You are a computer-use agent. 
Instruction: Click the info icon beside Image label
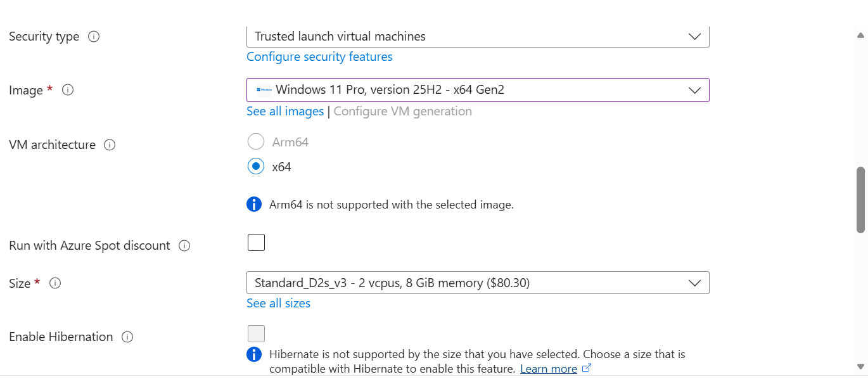68,90
